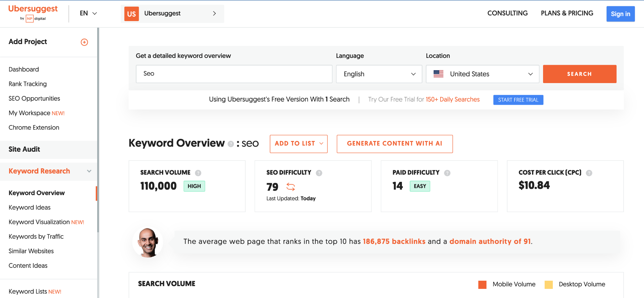This screenshot has height=298, width=644.
Task: Click the Add Project label
Action: (28, 42)
